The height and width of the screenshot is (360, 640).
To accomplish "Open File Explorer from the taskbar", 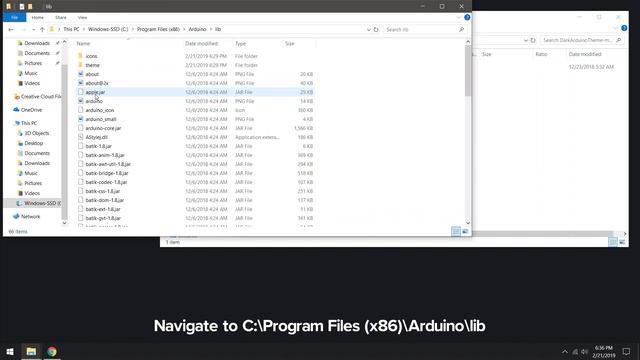I will pyautogui.click(x=31, y=351).
